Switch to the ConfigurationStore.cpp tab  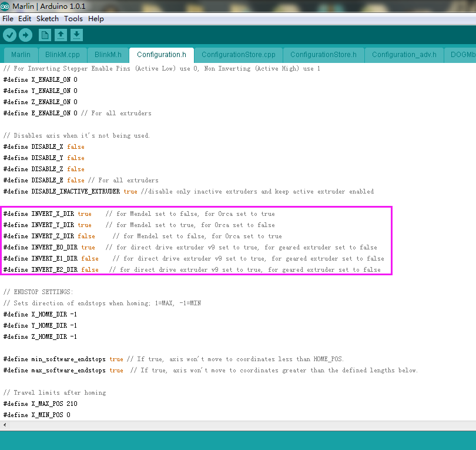point(238,55)
